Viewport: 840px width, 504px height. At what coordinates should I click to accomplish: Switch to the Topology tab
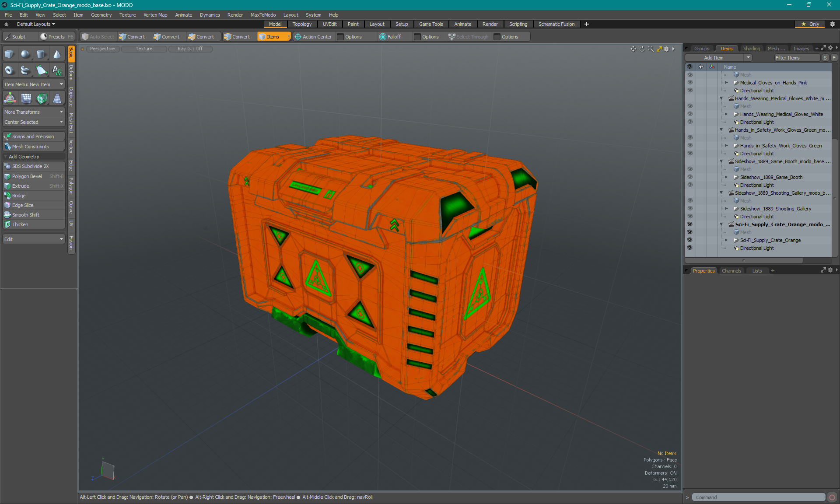click(301, 24)
